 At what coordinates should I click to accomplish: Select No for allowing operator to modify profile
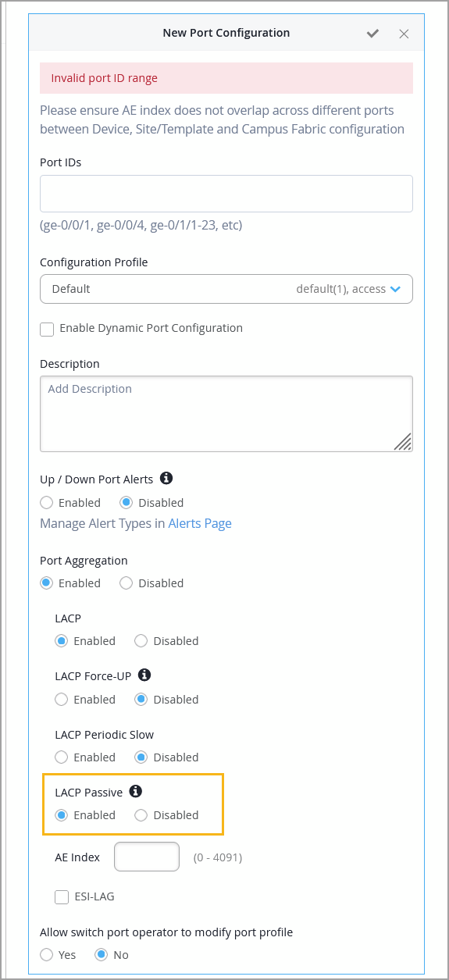[102, 955]
